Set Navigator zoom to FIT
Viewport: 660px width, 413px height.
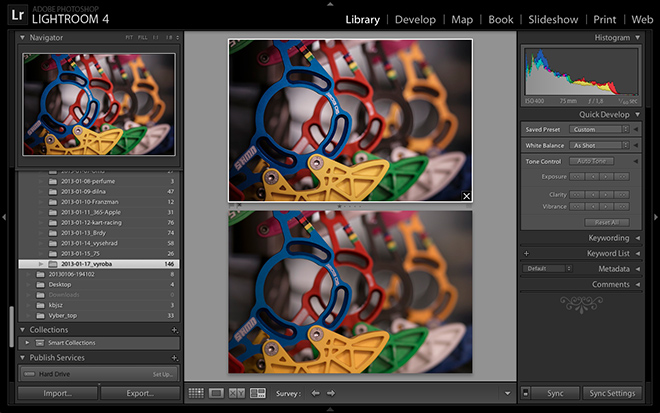pos(129,38)
